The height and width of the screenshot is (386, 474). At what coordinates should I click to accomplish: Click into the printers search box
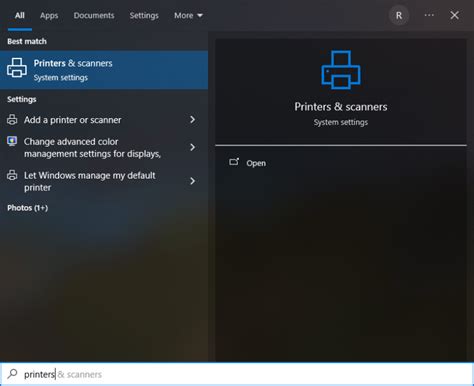pos(237,374)
